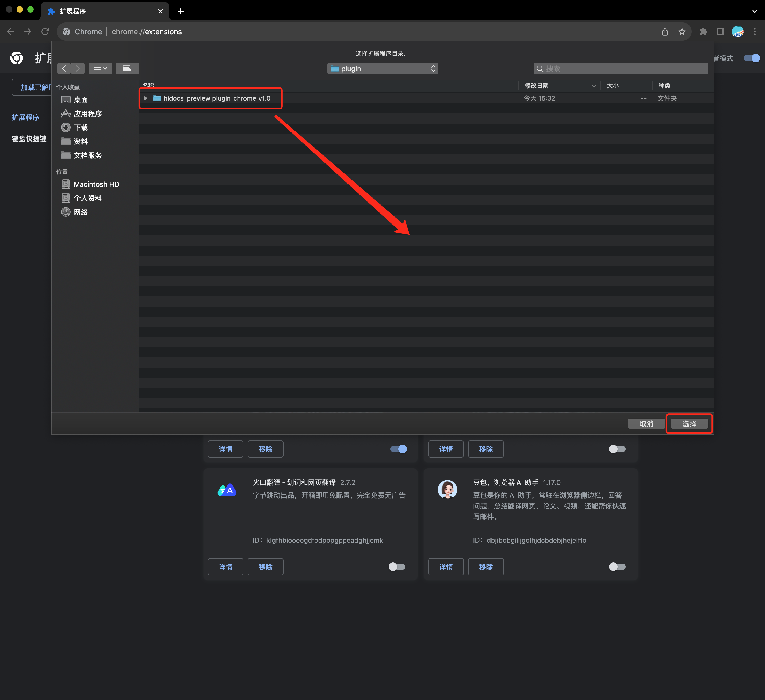
Task: Open the extensions puzzle menu
Action: coord(703,32)
